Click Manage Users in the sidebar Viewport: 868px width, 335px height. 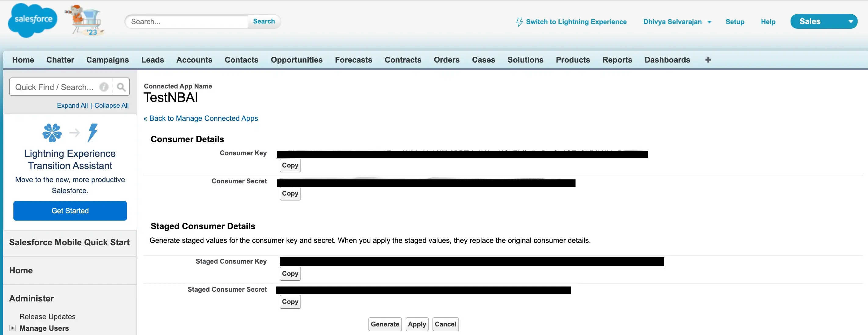(44, 328)
